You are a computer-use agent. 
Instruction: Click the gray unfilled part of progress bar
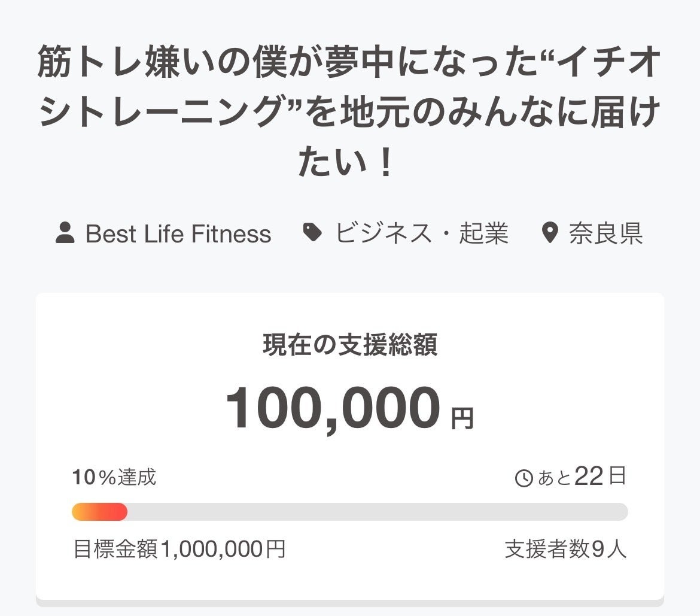pos(377,512)
